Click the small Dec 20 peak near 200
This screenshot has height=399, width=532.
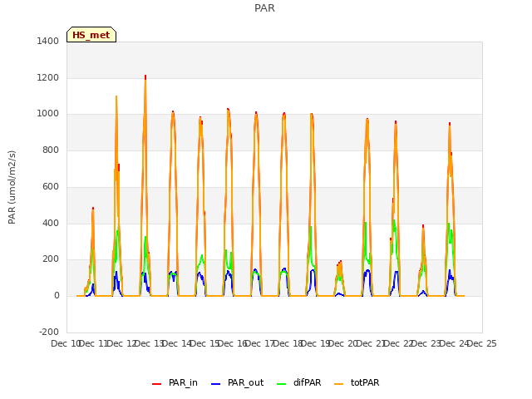click(340, 263)
